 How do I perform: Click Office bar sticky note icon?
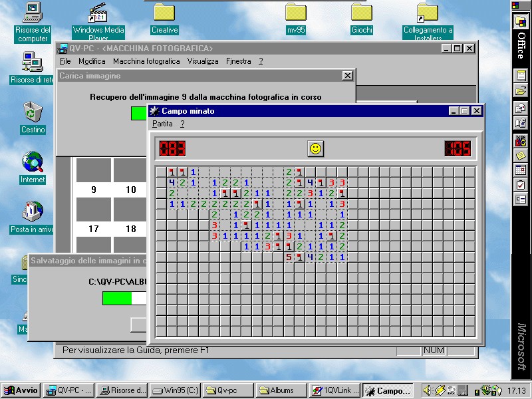pyautogui.click(x=521, y=156)
